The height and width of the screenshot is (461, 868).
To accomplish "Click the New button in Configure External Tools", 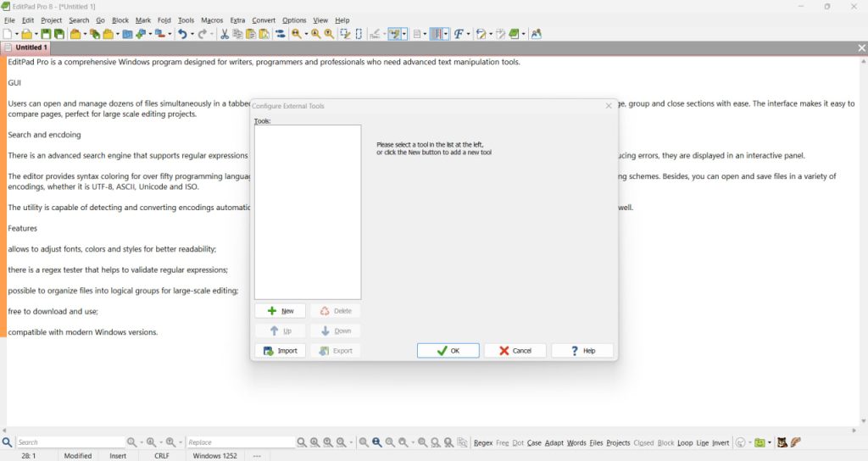I will (x=280, y=311).
